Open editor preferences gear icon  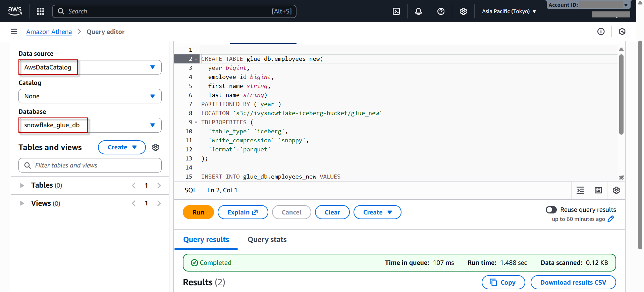click(616, 190)
